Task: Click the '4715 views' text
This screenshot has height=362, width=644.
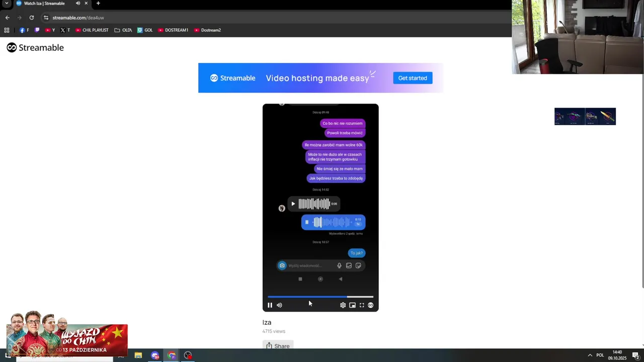Action: point(274,331)
